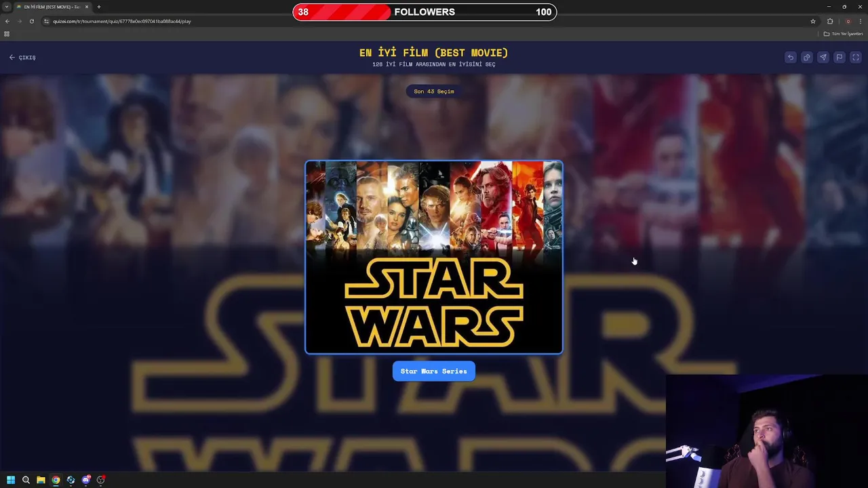Open File Explorer from taskbar
The width and height of the screenshot is (868, 488).
pos(41,480)
